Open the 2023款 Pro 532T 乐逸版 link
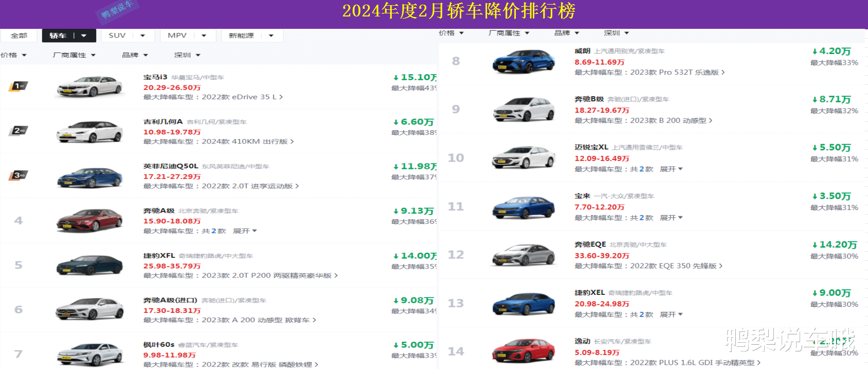868x369 pixels. pyautogui.click(x=678, y=73)
